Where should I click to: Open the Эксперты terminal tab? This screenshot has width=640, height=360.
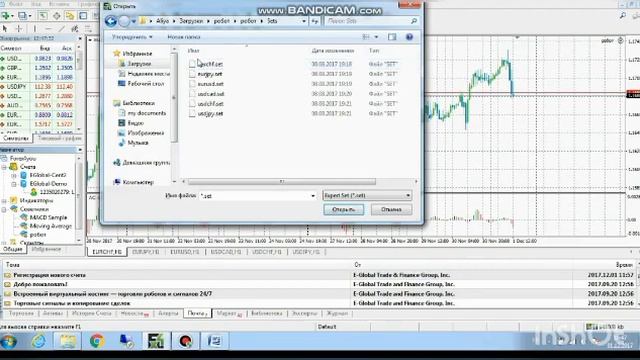tap(304, 313)
